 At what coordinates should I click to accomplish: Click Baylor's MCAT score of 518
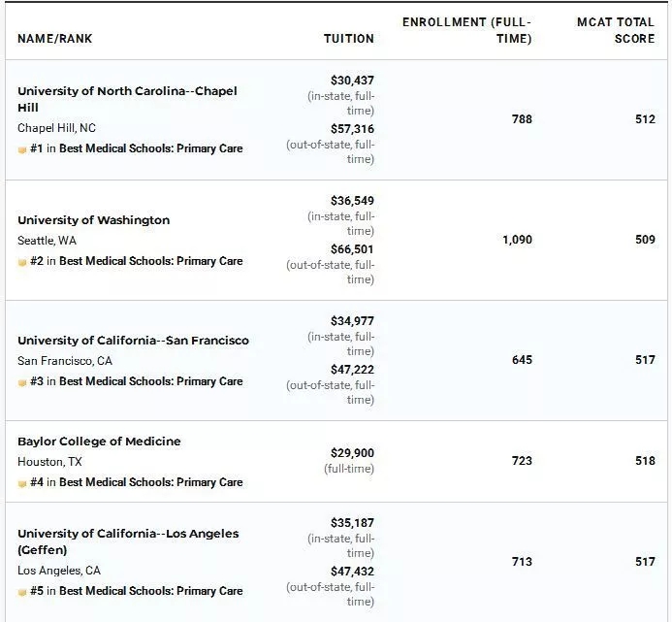click(645, 461)
